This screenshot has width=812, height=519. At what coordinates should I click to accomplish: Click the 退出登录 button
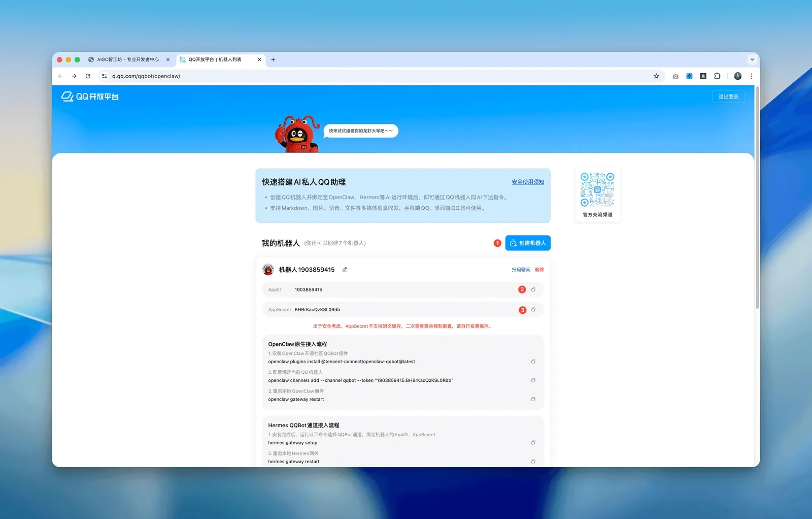tap(728, 96)
